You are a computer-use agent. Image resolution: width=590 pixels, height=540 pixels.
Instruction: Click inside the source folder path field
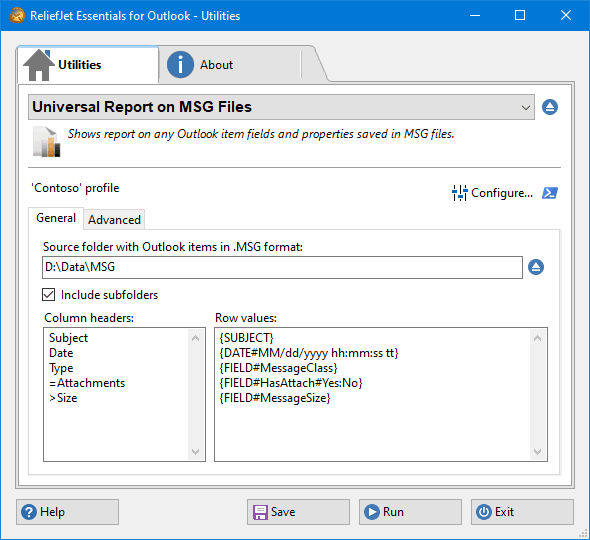(x=282, y=268)
